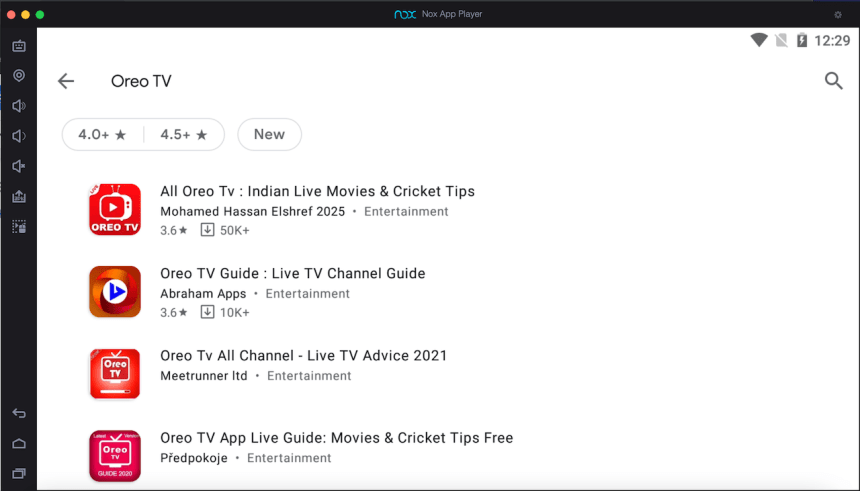Filter results by 4.5+ stars
860x491 pixels.
[184, 134]
